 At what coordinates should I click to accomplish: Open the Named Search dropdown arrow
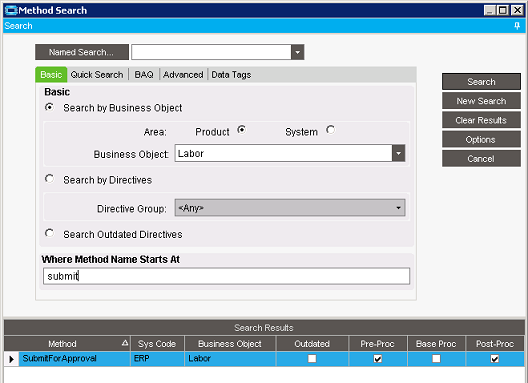pyautogui.click(x=297, y=52)
